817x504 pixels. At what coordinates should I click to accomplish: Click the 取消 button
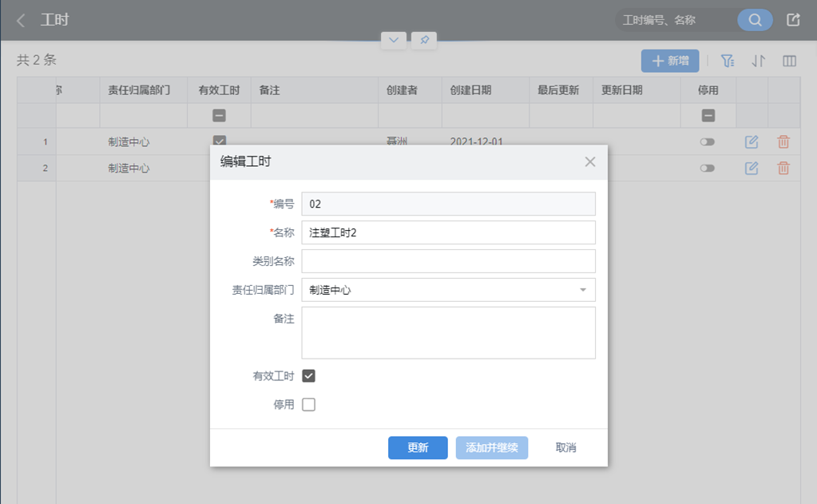[x=566, y=448]
